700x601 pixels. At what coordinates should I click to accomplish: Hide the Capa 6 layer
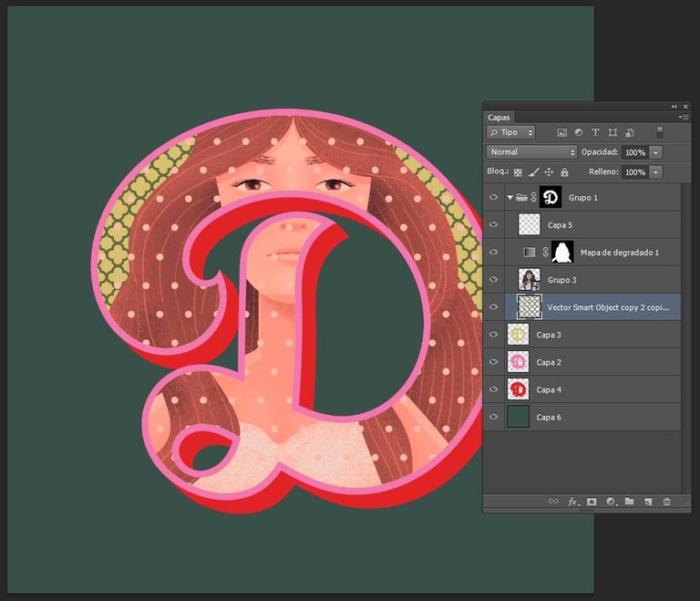point(494,417)
